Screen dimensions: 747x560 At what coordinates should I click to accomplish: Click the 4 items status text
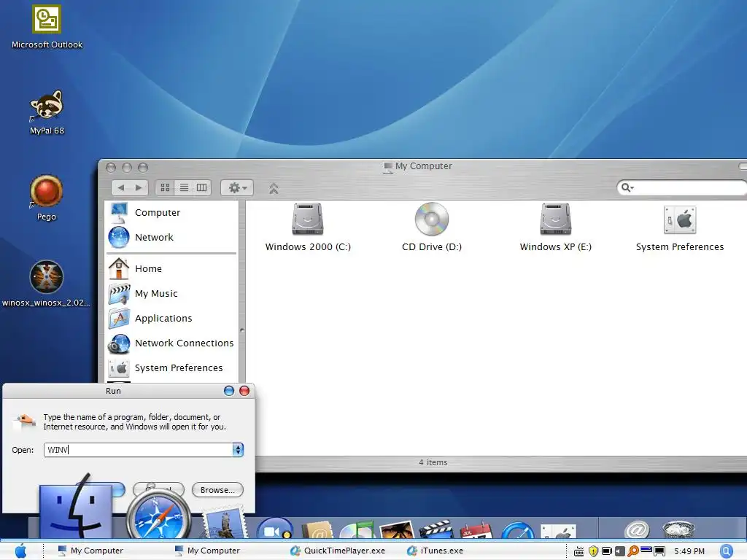(433, 462)
